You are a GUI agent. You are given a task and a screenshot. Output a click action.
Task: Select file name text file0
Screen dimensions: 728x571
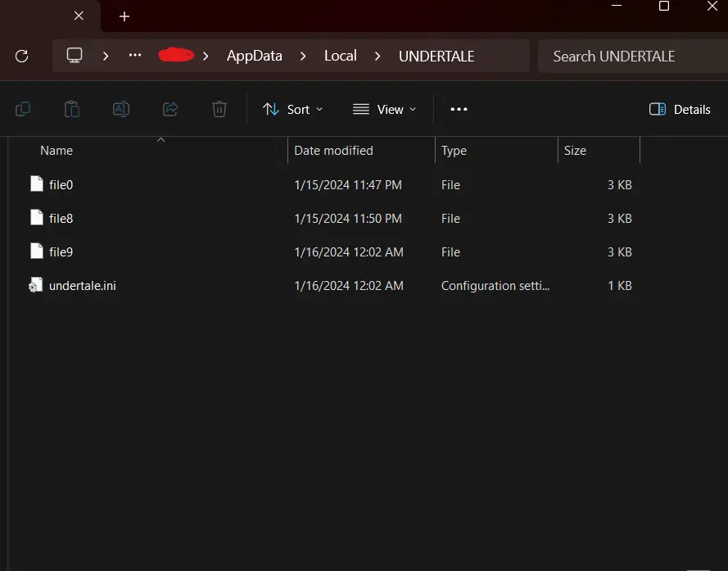pos(61,185)
